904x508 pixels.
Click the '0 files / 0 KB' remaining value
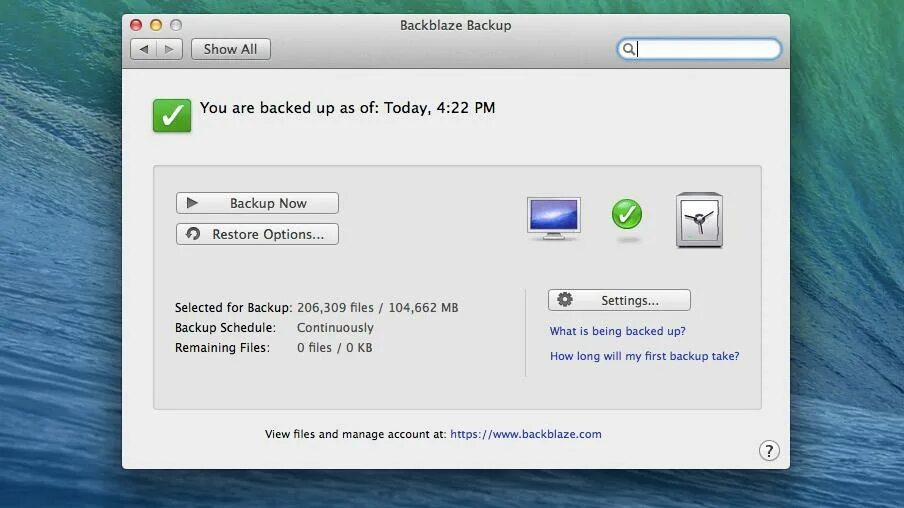coord(334,348)
